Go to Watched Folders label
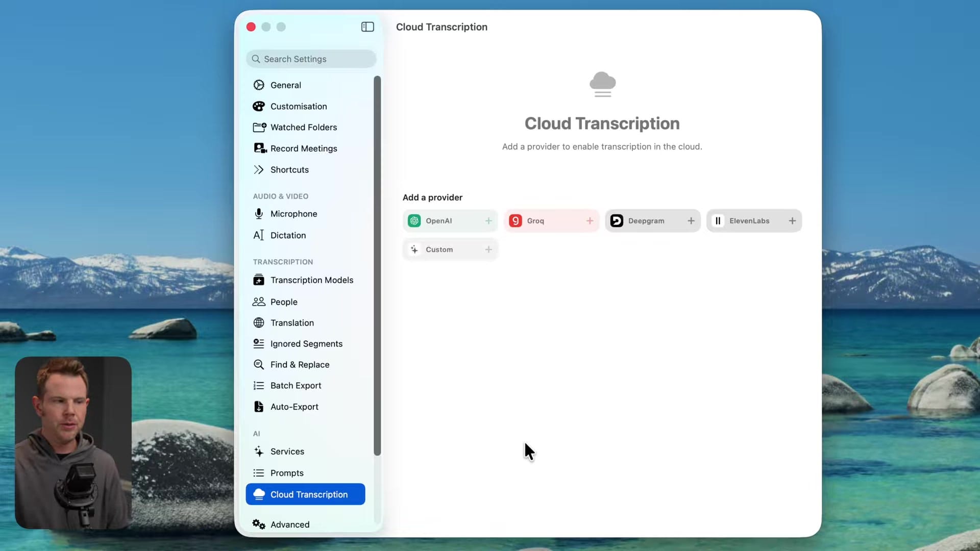Image resolution: width=980 pixels, height=551 pixels. [x=304, y=127]
